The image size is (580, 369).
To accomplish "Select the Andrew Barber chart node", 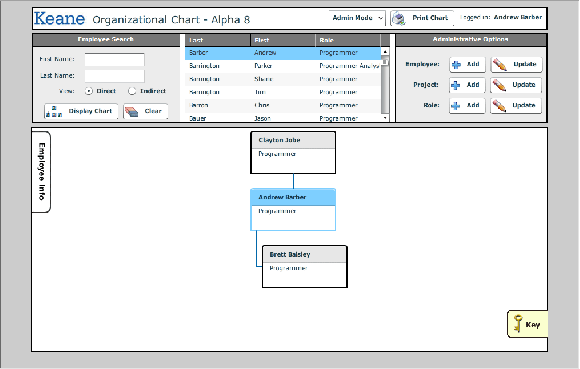I will (293, 210).
